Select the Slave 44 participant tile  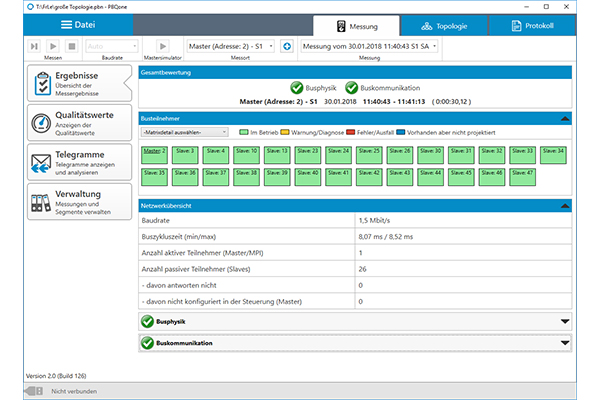tap(430, 177)
